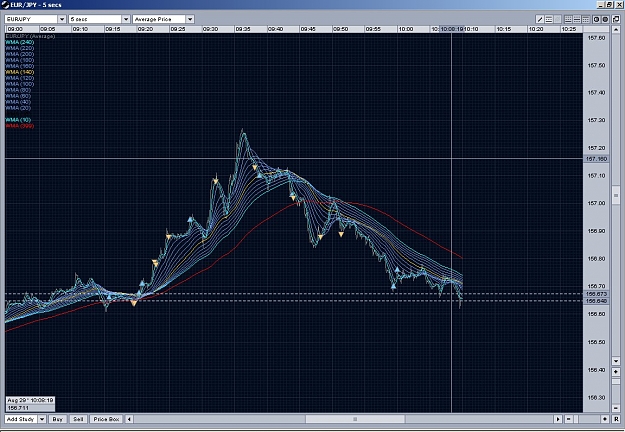Click the highlighted 10:08:19 crosshair time label
625x432 pixels.
coord(452,29)
